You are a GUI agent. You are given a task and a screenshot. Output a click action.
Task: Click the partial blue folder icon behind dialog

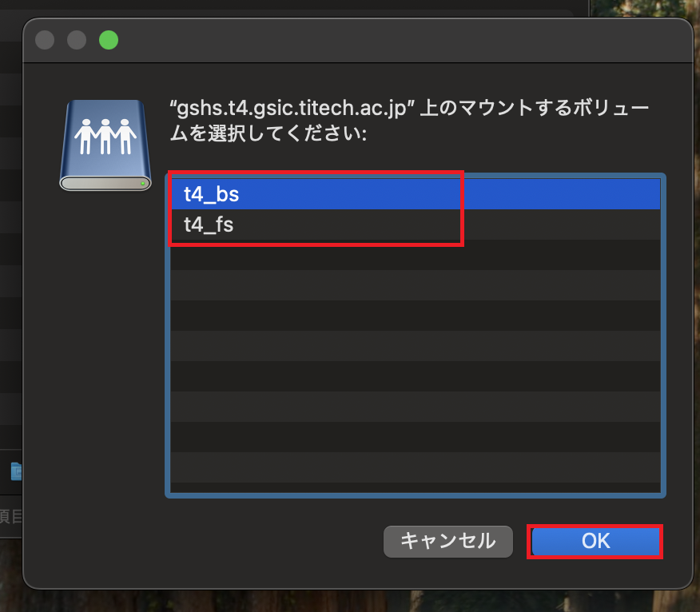16,471
